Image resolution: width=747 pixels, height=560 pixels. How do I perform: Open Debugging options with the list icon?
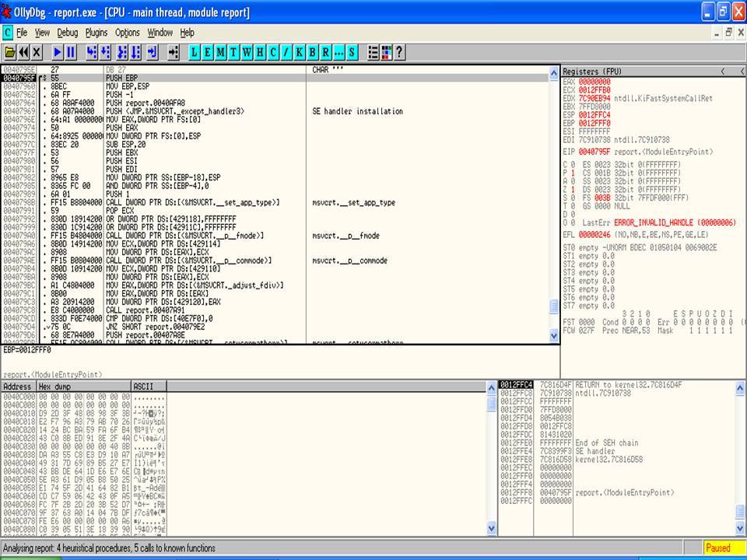coord(373,52)
